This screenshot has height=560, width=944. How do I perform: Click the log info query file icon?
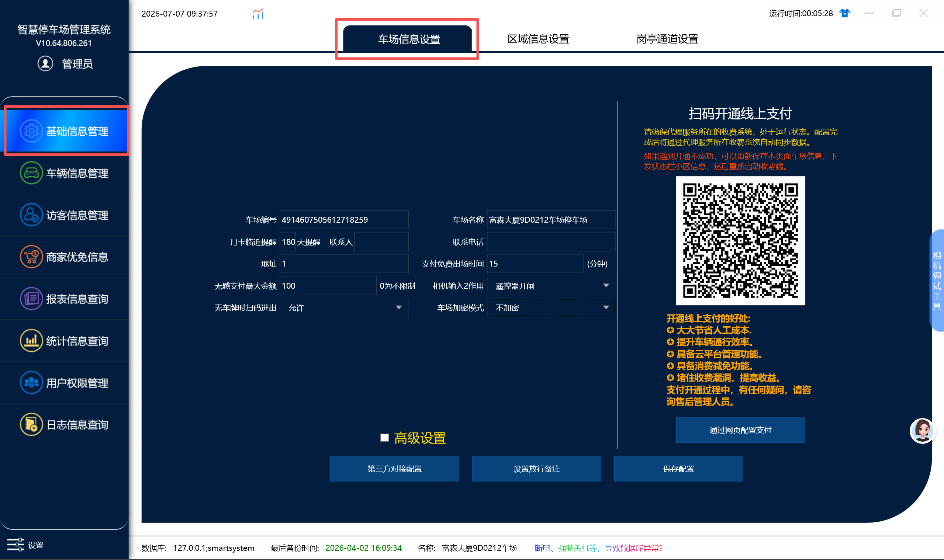pos(31,425)
